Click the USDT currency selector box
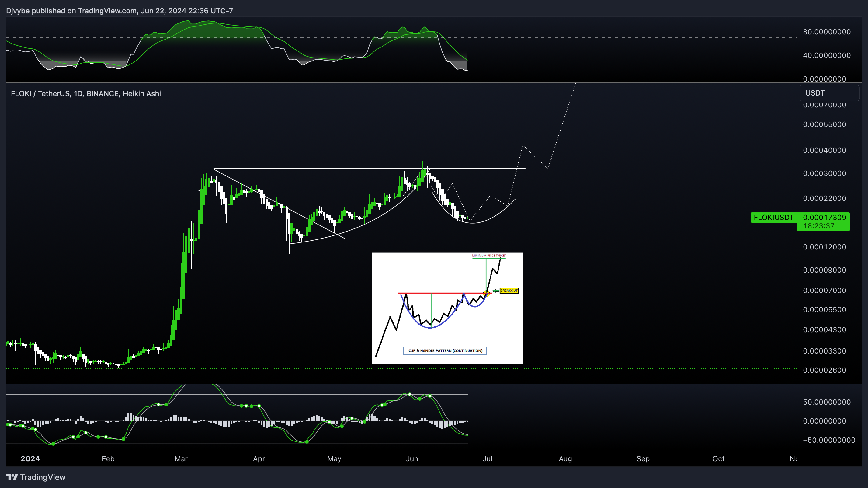This screenshot has width=868, height=488. point(829,93)
